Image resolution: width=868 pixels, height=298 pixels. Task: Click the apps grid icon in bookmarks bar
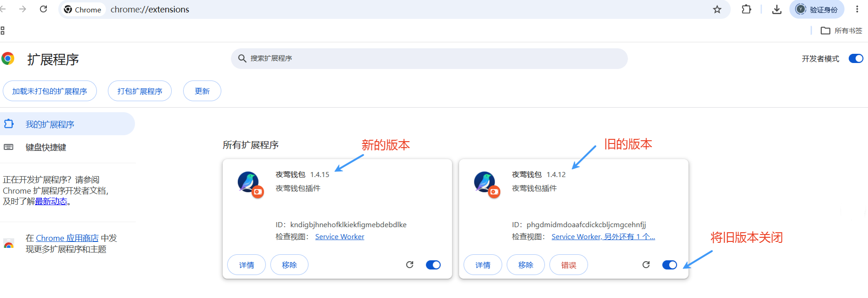coord(3,31)
